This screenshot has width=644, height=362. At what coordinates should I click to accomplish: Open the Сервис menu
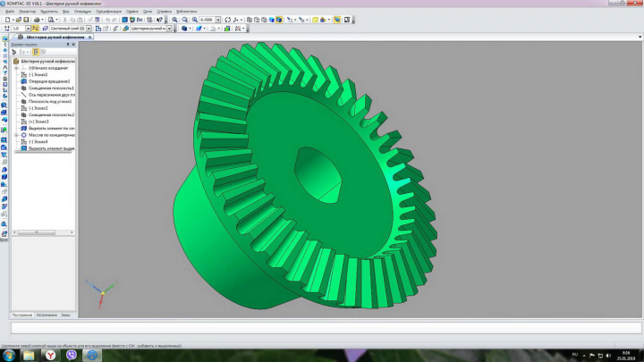click(x=132, y=12)
